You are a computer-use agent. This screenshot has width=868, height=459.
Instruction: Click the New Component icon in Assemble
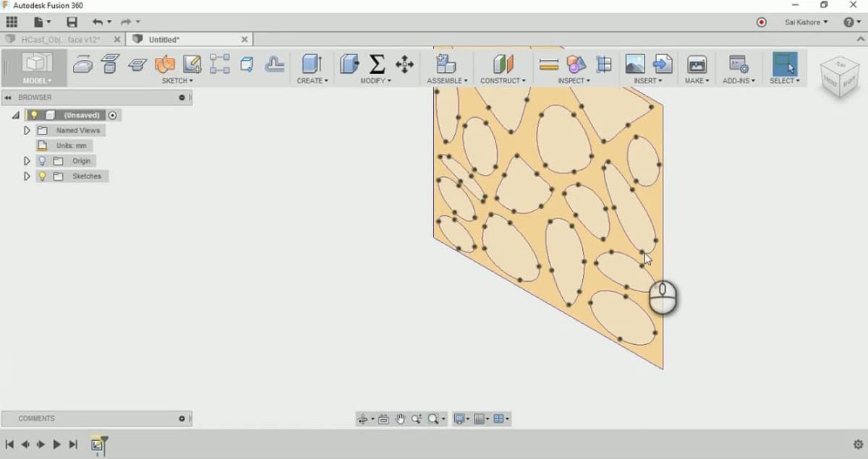point(446,64)
